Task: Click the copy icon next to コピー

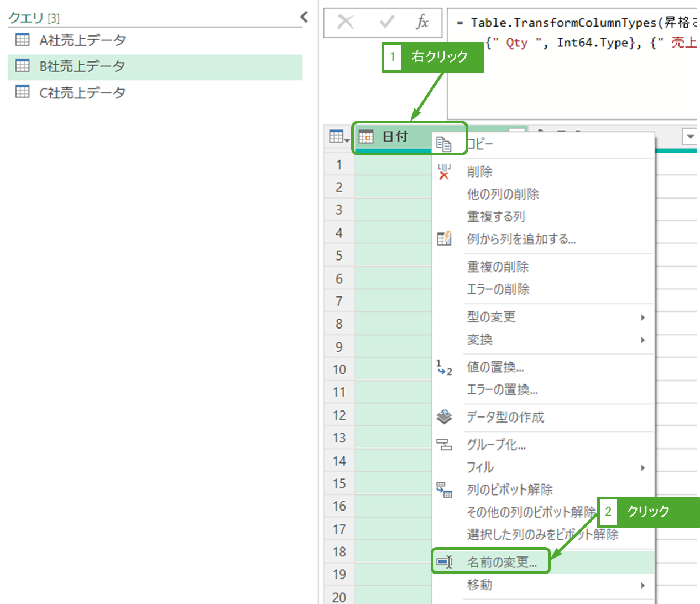Action: coord(444,144)
